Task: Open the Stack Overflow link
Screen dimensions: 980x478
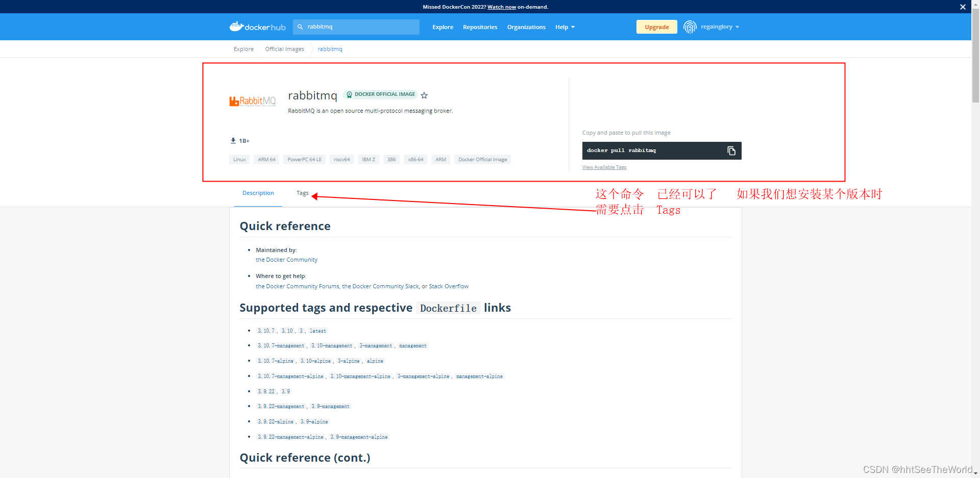Action: [449, 286]
